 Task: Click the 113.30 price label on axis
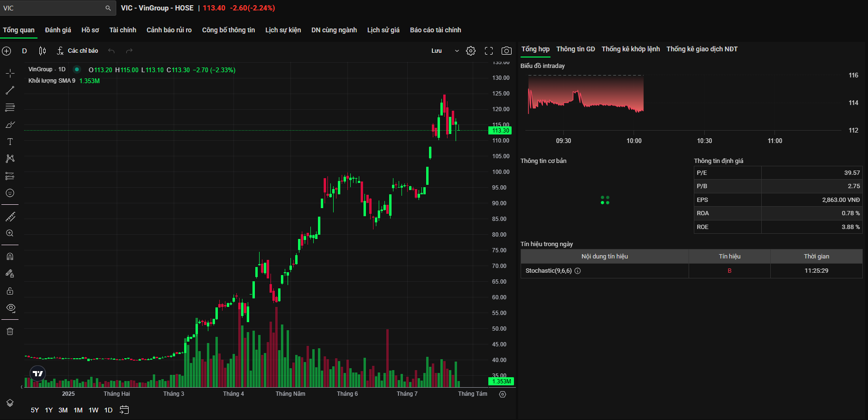500,131
